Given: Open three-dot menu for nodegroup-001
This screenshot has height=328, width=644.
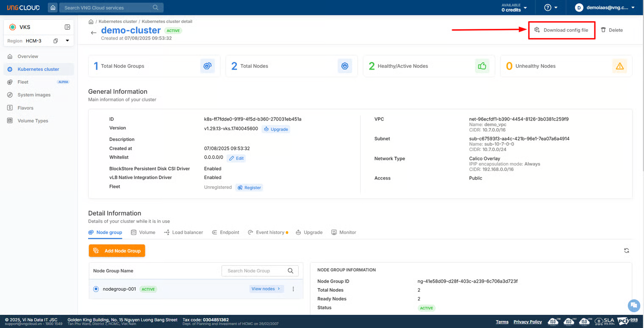Looking at the screenshot, I should pyautogui.click(x=293, y=289).
